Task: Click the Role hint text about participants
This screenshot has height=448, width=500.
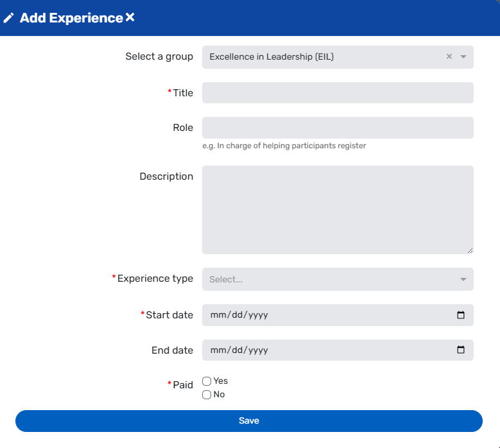Action: coord(284,146)
